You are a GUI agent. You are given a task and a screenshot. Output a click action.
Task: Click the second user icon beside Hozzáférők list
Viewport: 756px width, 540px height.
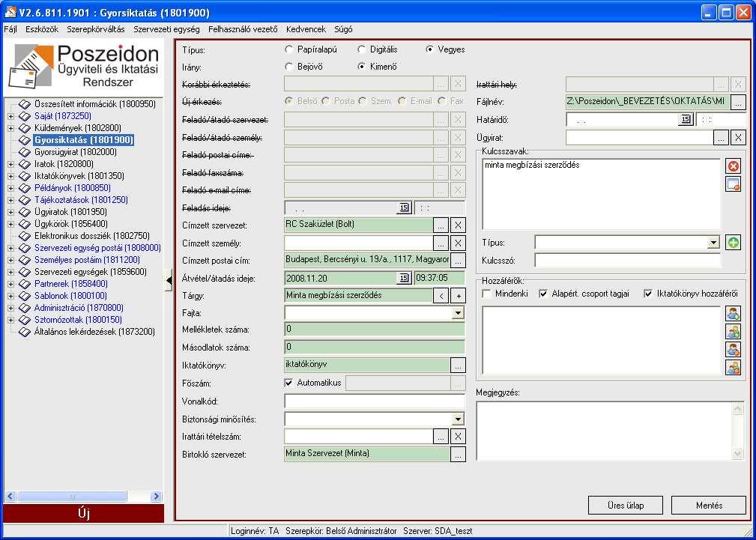(733, 332)
